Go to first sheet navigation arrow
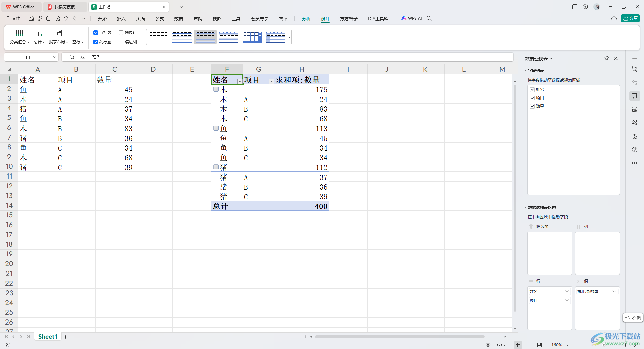The width and height of the screenshot is (644, 349). 7,337
